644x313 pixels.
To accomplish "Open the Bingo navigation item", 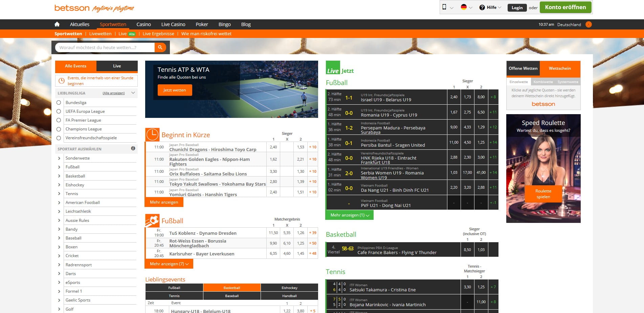I will pos(224,24).
